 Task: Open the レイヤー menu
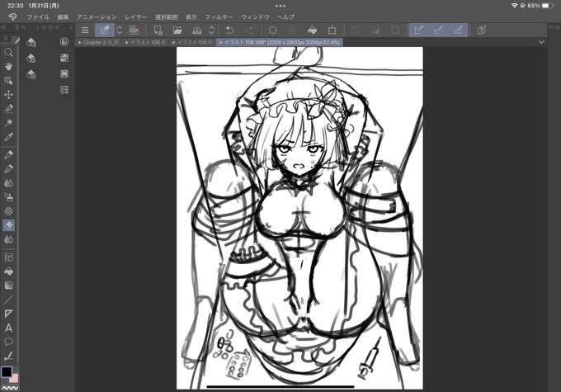tap(136, 17)
